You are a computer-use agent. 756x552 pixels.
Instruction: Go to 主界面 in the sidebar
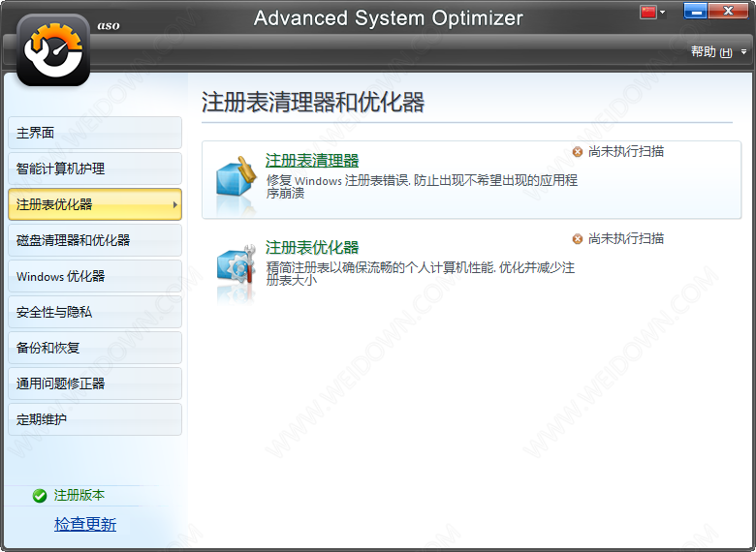coord(94,133)
